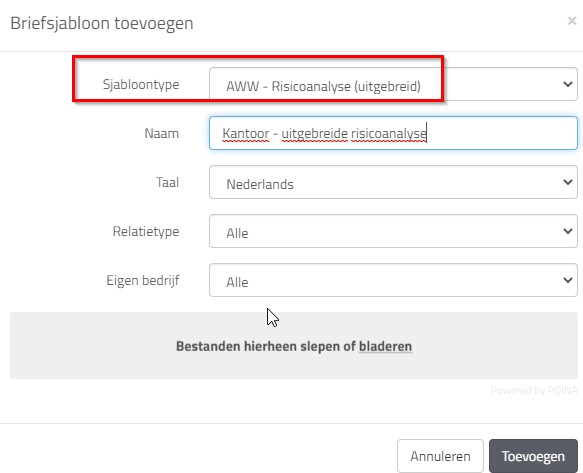
Task: Click the Taal label
Action: click(167, 182)
